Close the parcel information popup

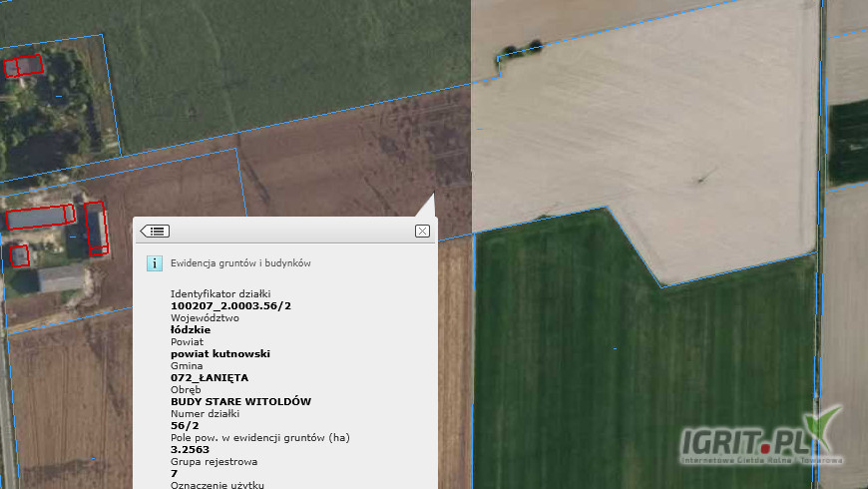pos(422,231)
